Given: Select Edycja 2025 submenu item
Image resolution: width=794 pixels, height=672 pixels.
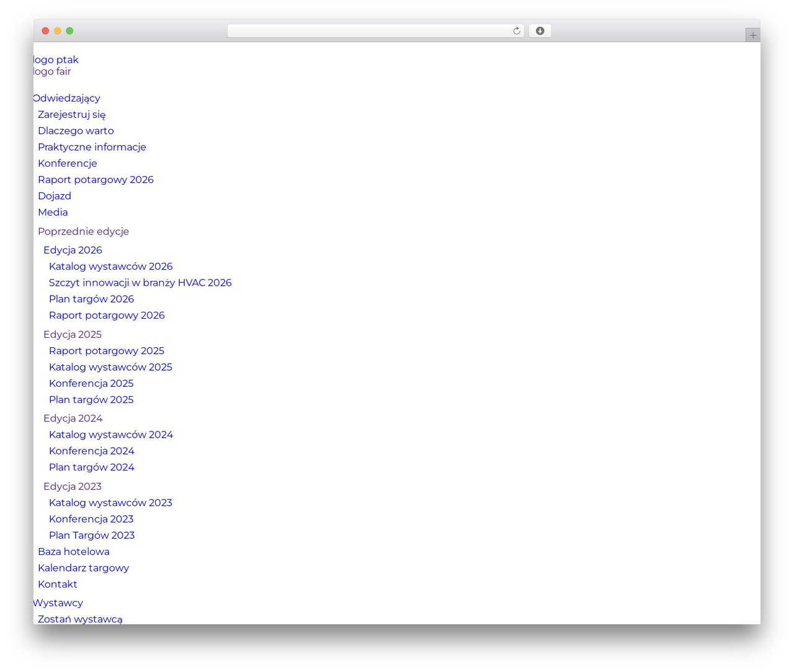Looking at the screenshot, I should (x=73, y=334).
